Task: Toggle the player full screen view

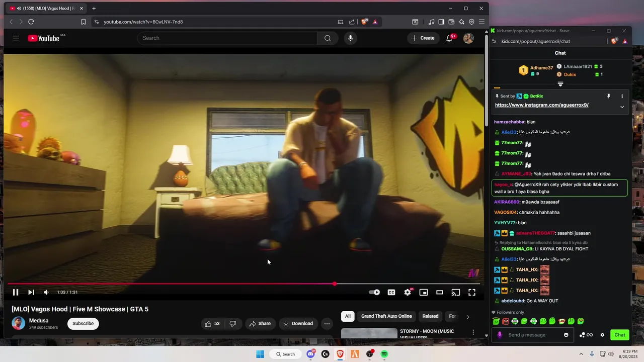Action: pyautogui.click(x=472, y=292)
